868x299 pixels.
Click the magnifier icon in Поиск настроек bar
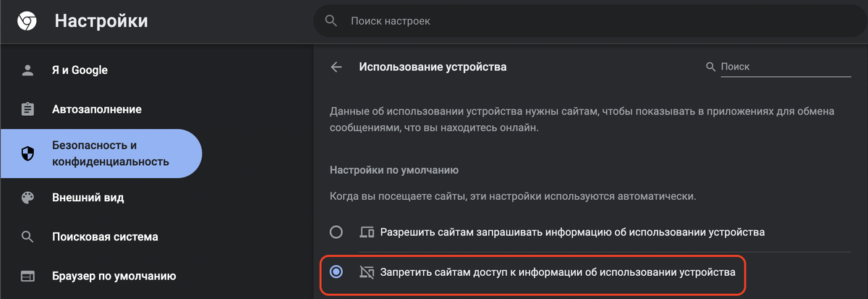331,21
